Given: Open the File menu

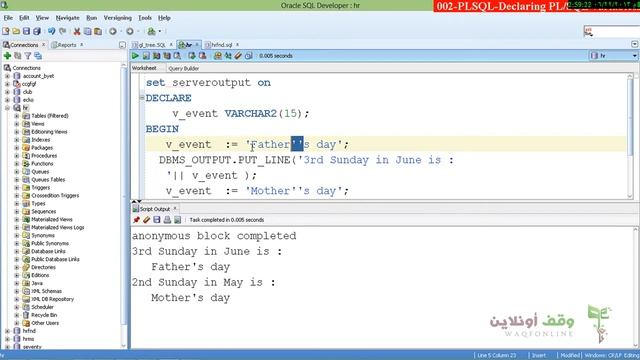Looking at the screenshot, I should 8,18.
